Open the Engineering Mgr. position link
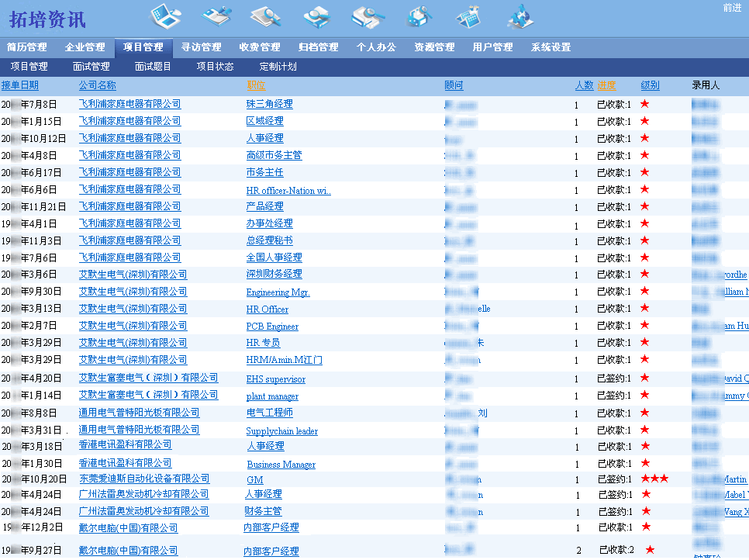This screenshot has height=560, width=749. 278,292
